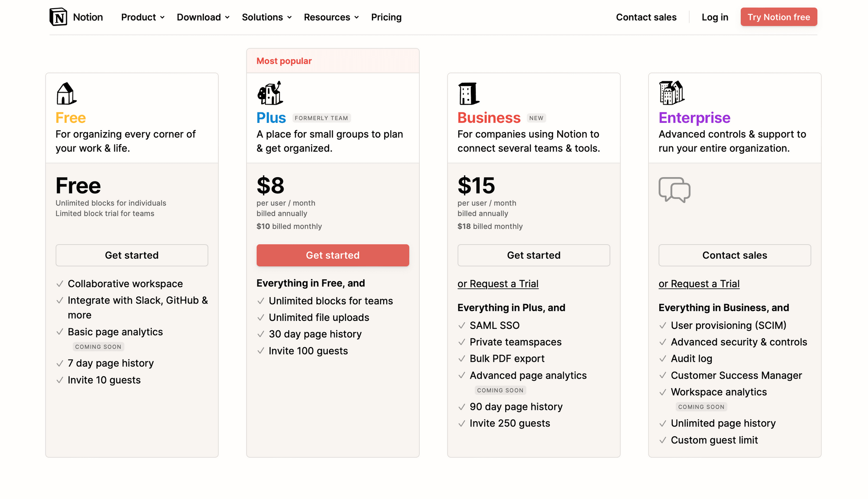868x499 pixels.
Task: Open the Resources menu
Action: tap(331, 17)
